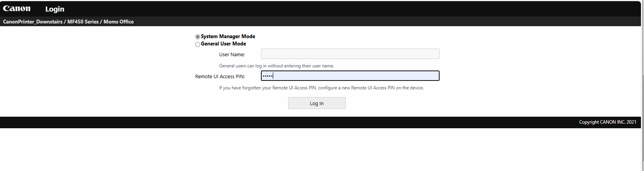Screen dimensions: 644x171
Task: Click the general users login hint text
Action: (x=276, y=66)
